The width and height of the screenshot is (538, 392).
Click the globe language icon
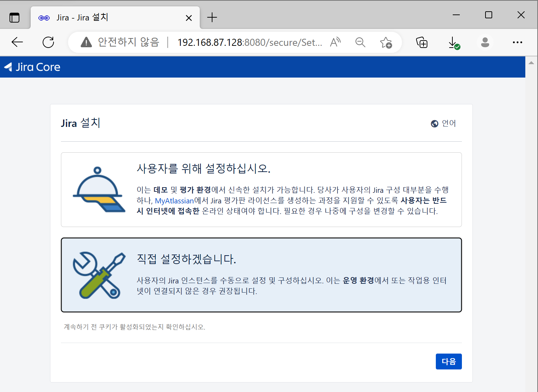pyautogui.click(x=434, y=124)
